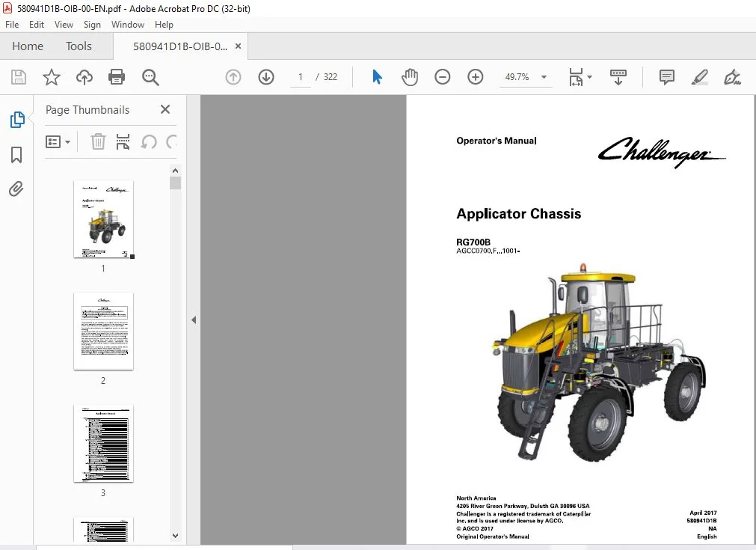The width and height of the screenshot is (756, 550).
Task: Open the Window menu
Action: pyautogui.click(x=128, y=25)
